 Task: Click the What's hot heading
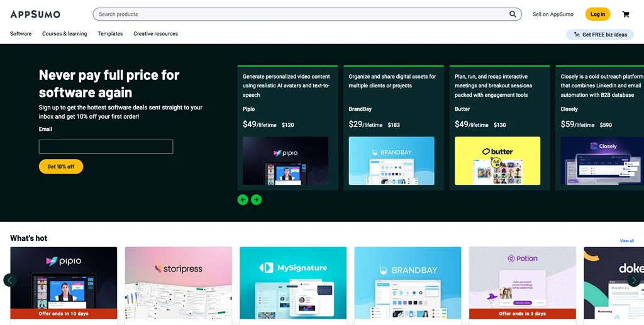click(29, 238)
